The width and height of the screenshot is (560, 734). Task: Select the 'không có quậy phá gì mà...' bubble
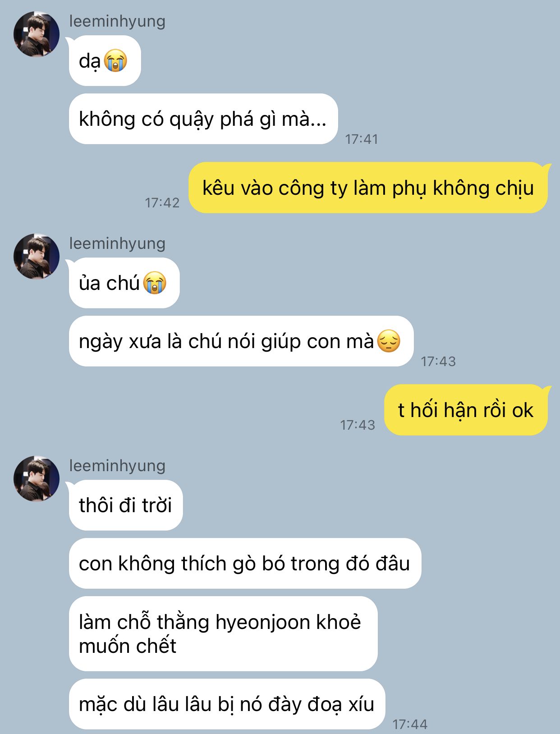203,119
